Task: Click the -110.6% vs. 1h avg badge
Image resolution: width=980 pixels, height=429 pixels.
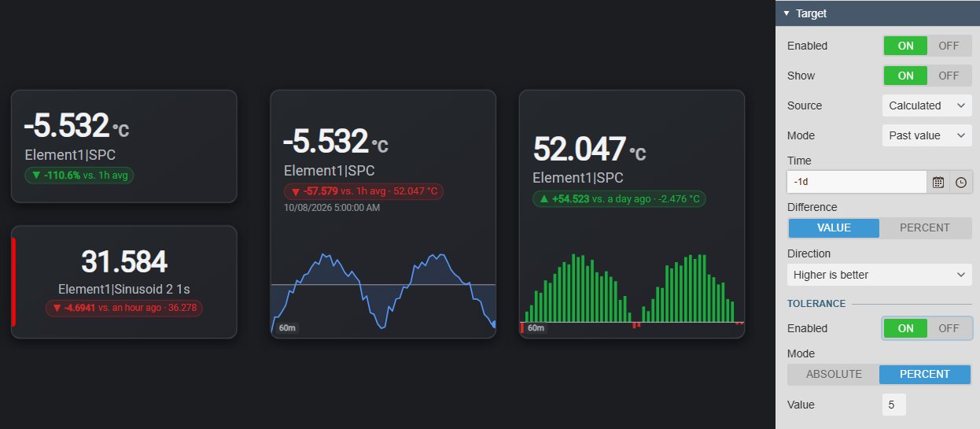Action: pos(79,176)
